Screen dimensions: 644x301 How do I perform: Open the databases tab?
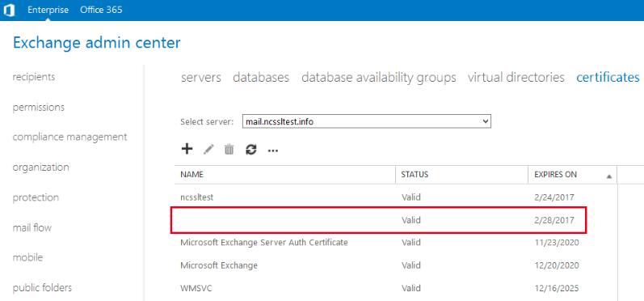point(261,78)
